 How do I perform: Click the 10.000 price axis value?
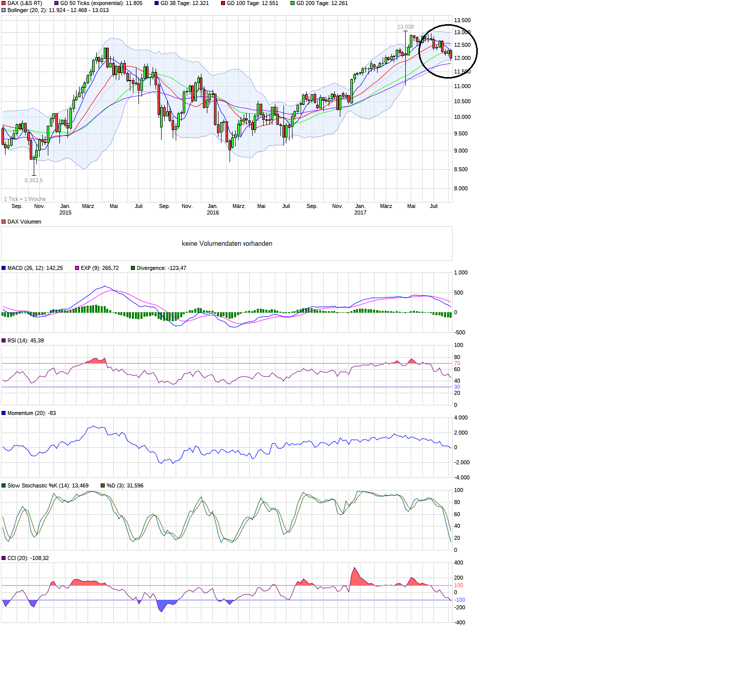point(462,117)
